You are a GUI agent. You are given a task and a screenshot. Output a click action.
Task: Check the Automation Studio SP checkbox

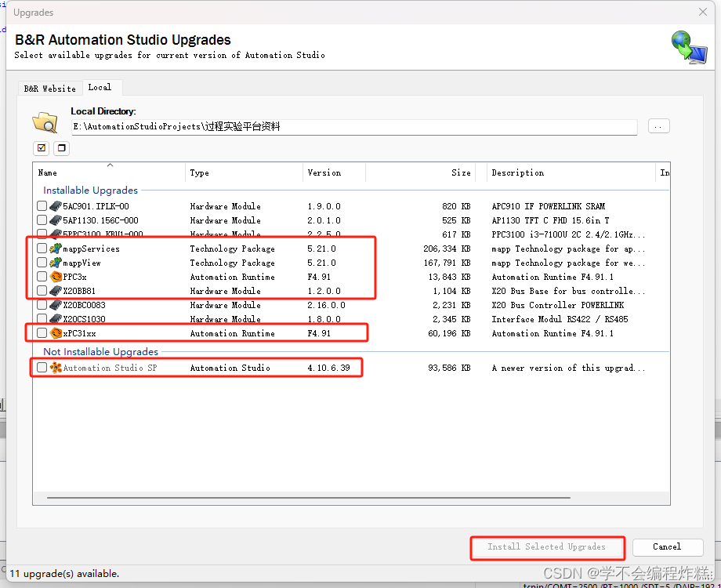[x=42, y=367]
